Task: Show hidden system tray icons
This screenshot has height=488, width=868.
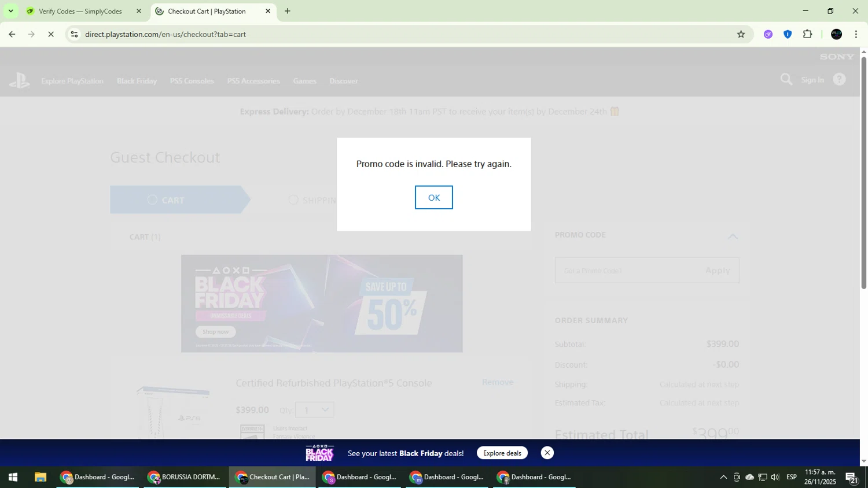Action: [723, 477]
